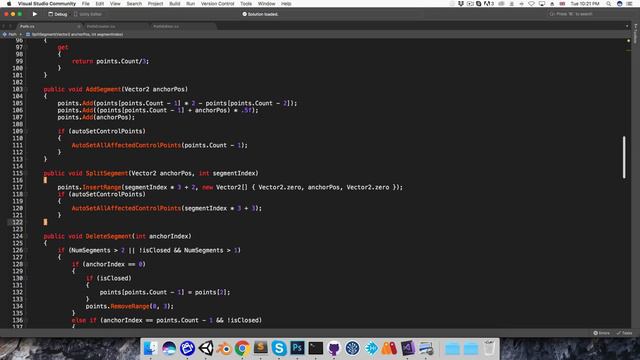Image resolution: width=640 pixels, height=360 pixels.
Task: Click the AutoSetAllAffectedControlPoints call on line 111
Action: [126, 145]
